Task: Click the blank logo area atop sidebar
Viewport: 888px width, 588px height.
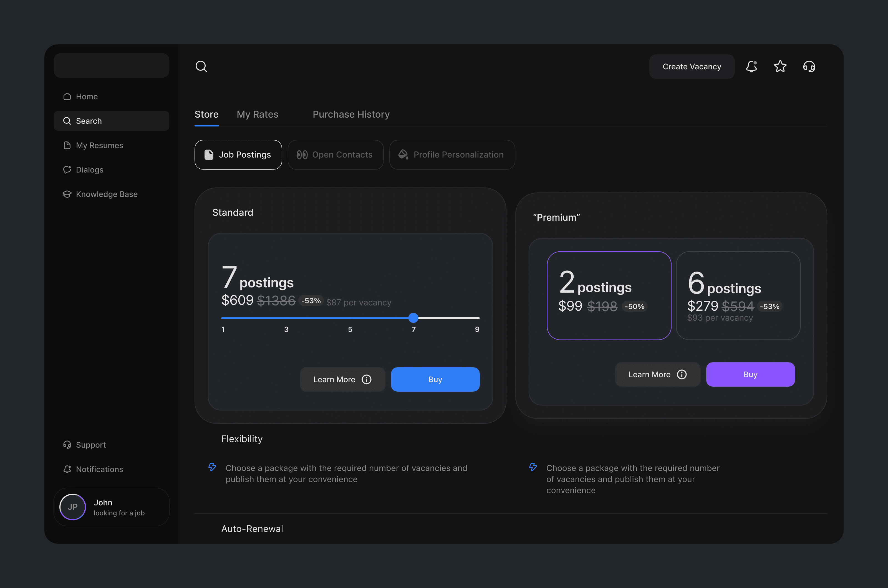Action: (112, 65)
